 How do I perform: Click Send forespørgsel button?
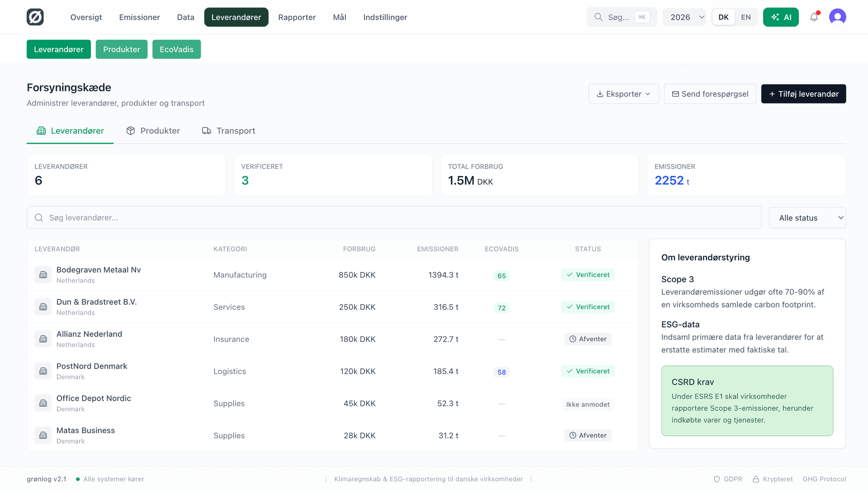(x=710, y=94)
